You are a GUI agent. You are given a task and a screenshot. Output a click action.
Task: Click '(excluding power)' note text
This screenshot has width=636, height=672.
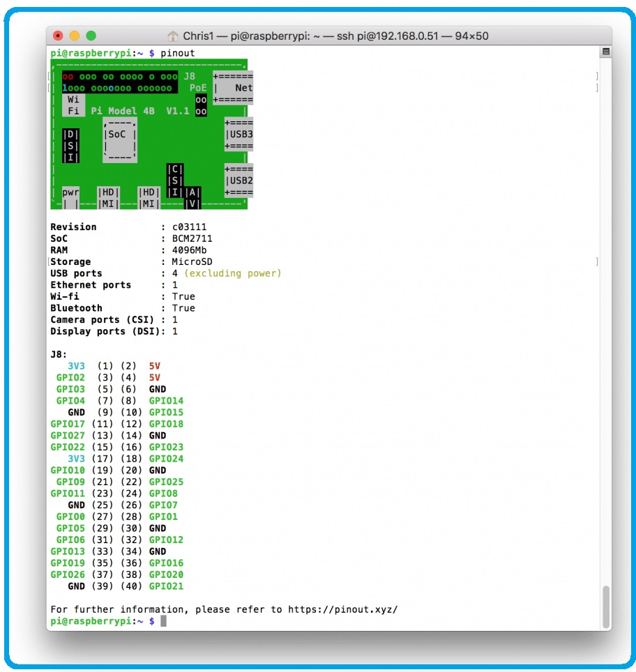(233, 273)
